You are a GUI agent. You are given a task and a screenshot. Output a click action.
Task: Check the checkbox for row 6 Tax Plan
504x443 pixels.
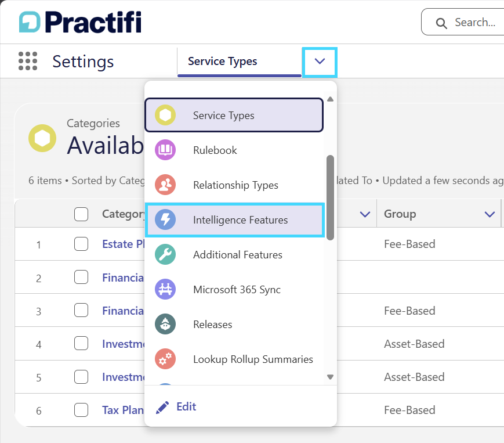tap(81, 410)
